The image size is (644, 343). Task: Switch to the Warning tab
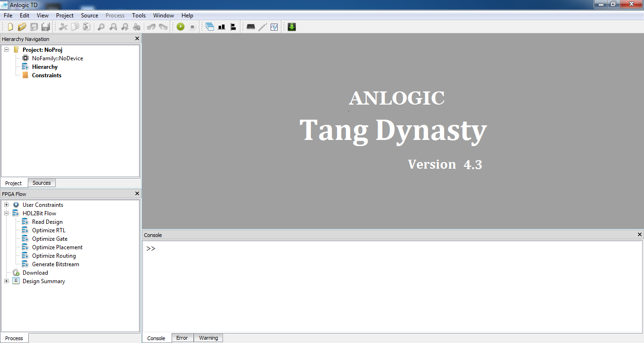pos(208,338)
